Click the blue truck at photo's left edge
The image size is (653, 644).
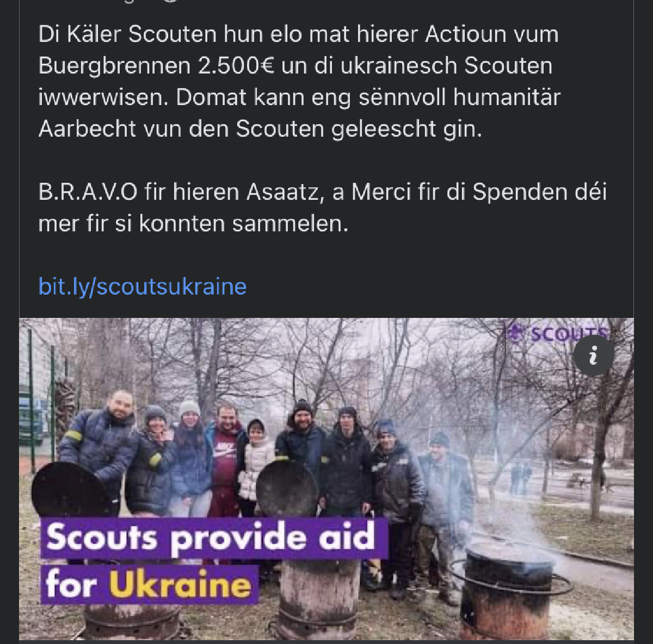click(30, 414)
